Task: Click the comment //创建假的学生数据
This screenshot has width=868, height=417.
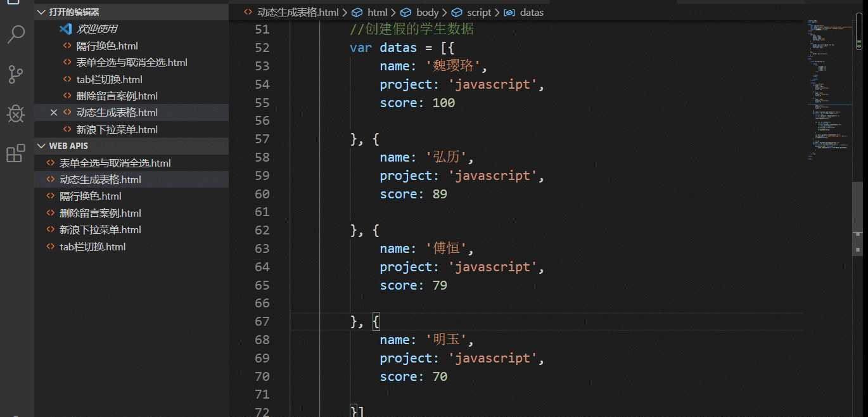Action: (412, 29)
